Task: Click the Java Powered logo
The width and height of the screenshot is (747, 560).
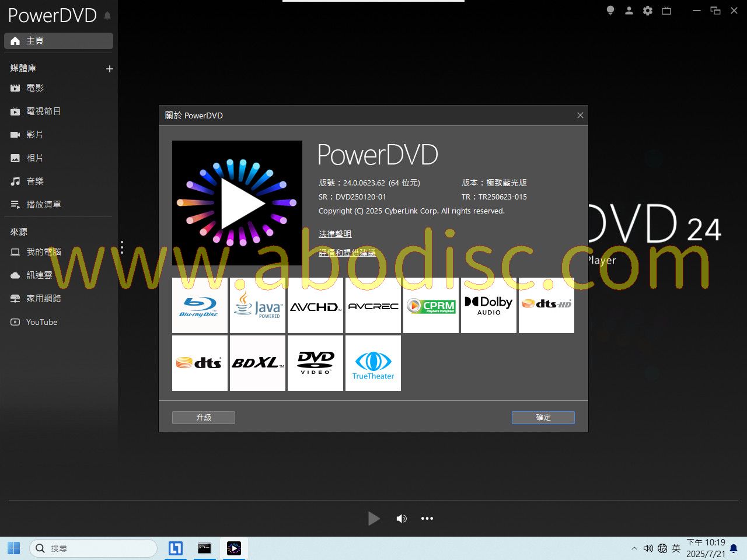Action: pos(257,306)
